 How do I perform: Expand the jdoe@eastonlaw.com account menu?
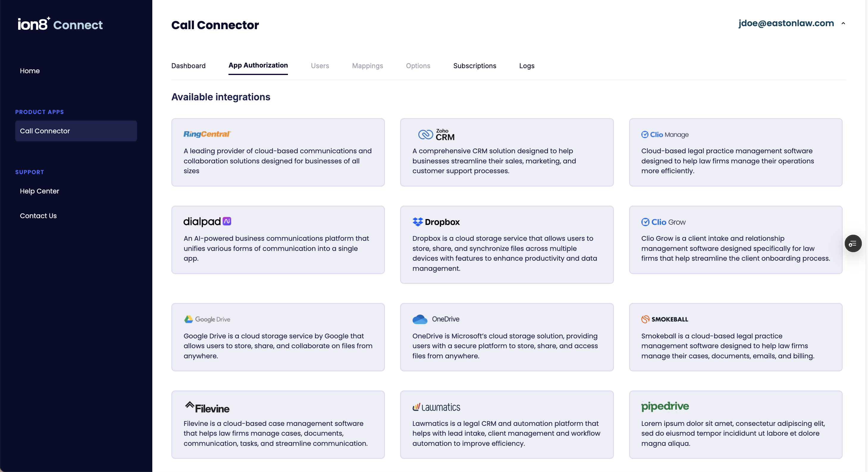[x=786, y=23]
